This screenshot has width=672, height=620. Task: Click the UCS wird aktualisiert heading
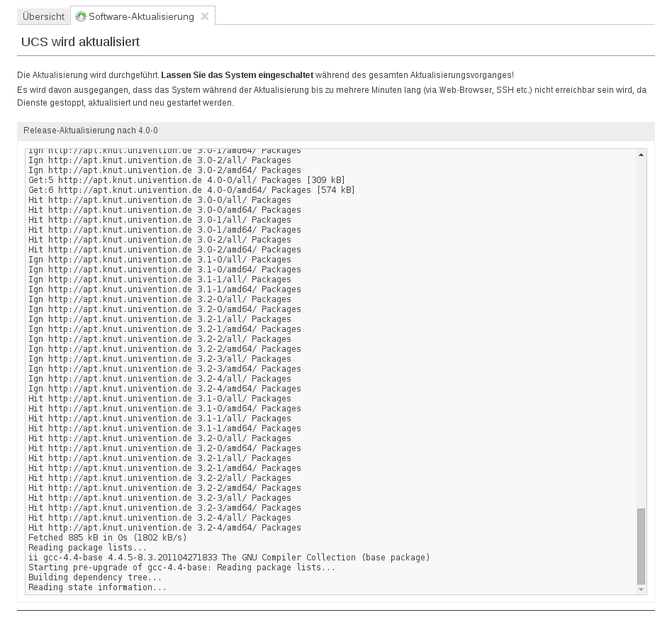[81, 42]
